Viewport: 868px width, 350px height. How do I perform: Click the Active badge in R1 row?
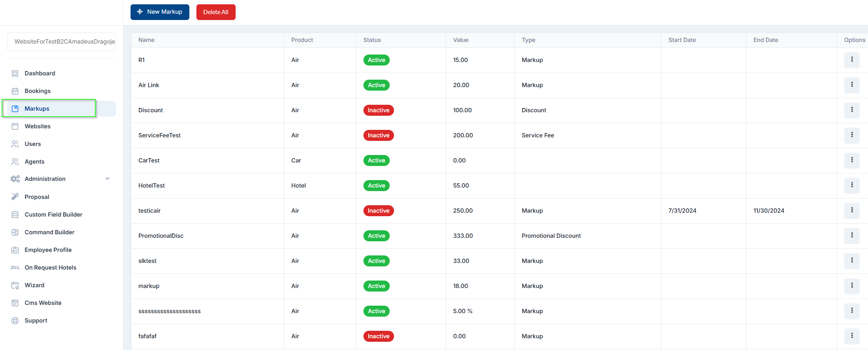376,60
